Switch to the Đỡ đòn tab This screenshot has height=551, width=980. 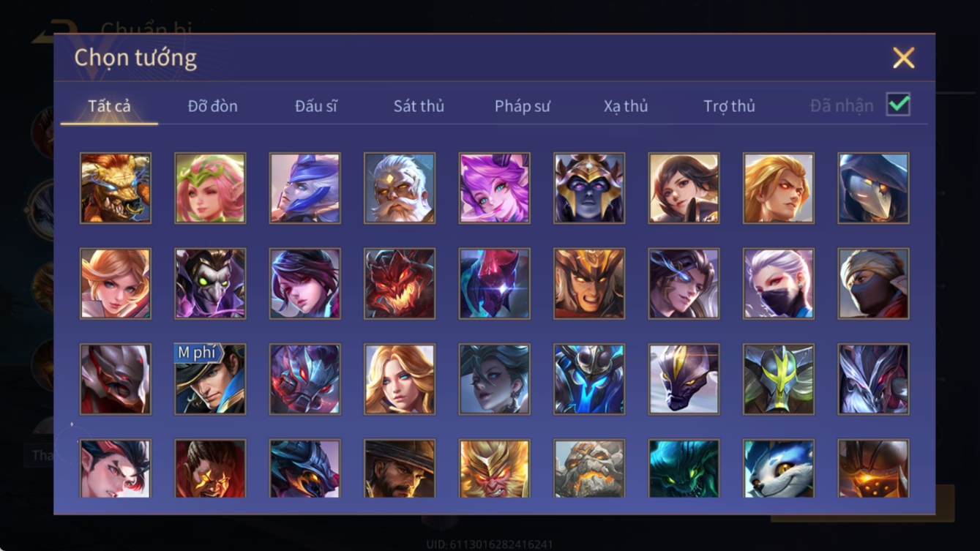(x=212, y=106)
